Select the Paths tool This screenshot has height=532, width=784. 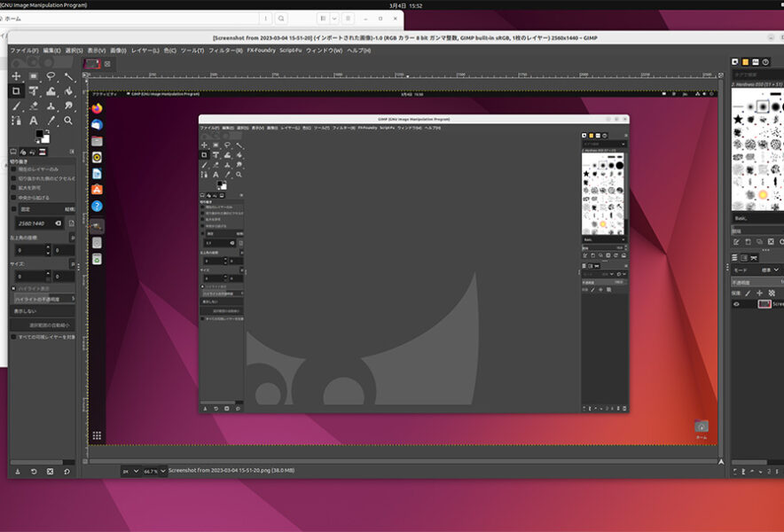point(16,121)
